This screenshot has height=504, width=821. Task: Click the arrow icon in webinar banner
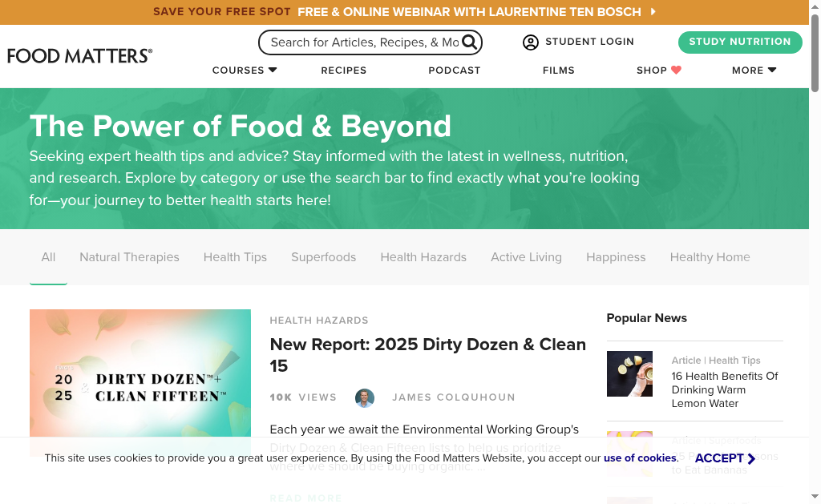coord(653,11)
